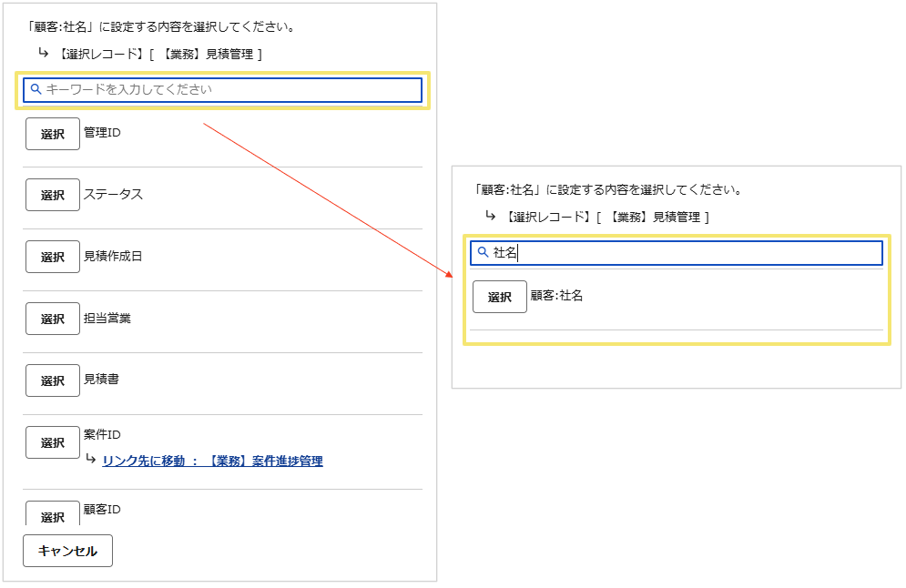
Task: Click the 担当営業 field label
Action: [107, 319]
